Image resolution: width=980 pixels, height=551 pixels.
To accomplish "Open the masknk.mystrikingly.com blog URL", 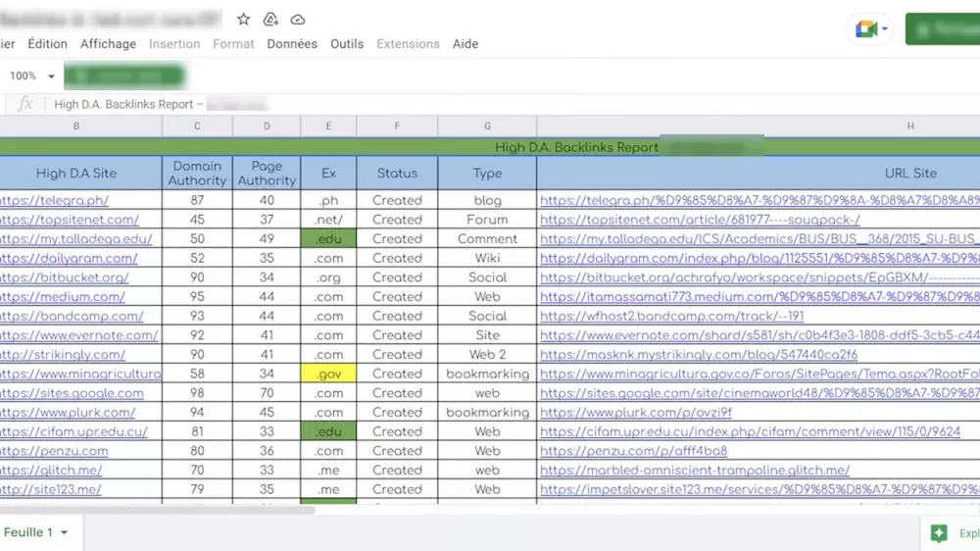I will pos(699,355).
